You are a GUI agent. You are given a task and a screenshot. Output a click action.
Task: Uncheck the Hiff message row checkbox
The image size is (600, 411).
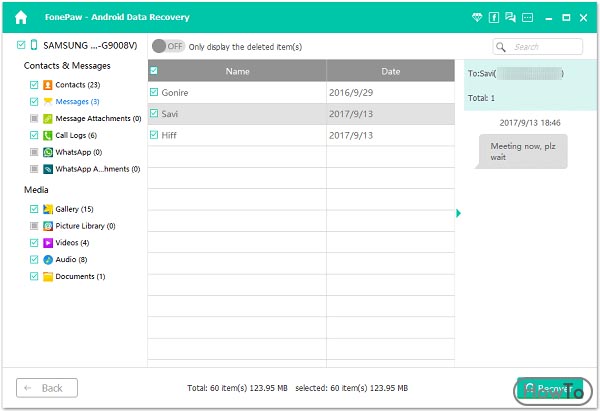pyautogui.click(x=154, y=135)
